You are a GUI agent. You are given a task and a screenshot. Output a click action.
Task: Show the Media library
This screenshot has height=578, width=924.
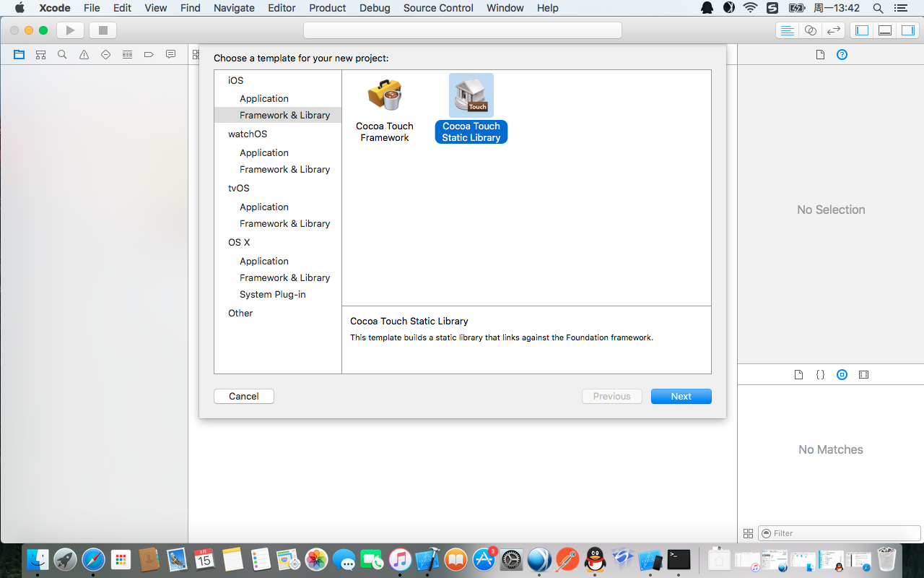pyautogui.click(x=864, y=374)
